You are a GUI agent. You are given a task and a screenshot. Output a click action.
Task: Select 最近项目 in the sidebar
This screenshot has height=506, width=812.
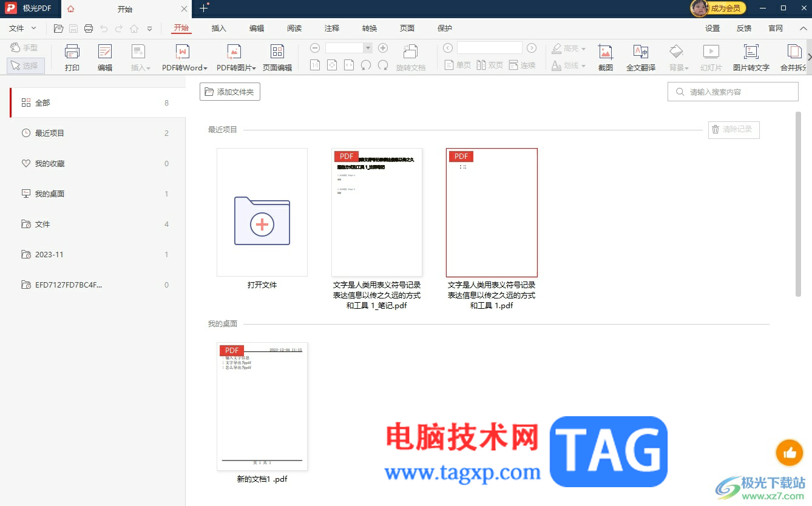tap(98, 133)
